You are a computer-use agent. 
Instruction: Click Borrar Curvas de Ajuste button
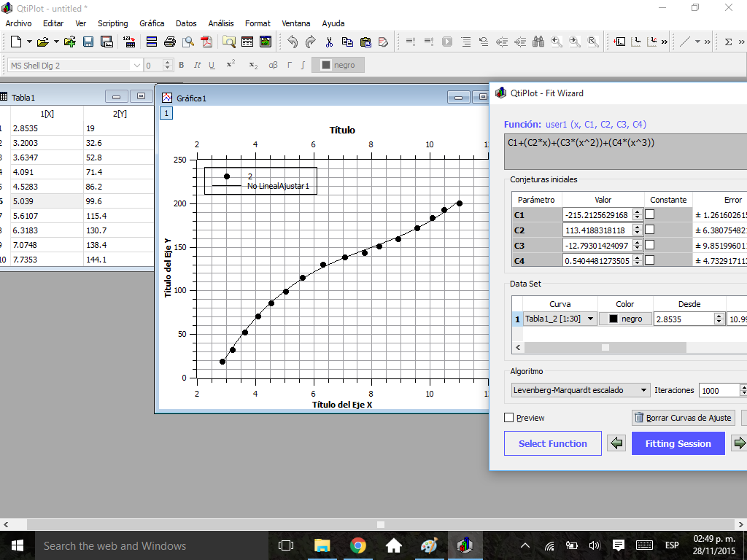click(x=683, y=418)
